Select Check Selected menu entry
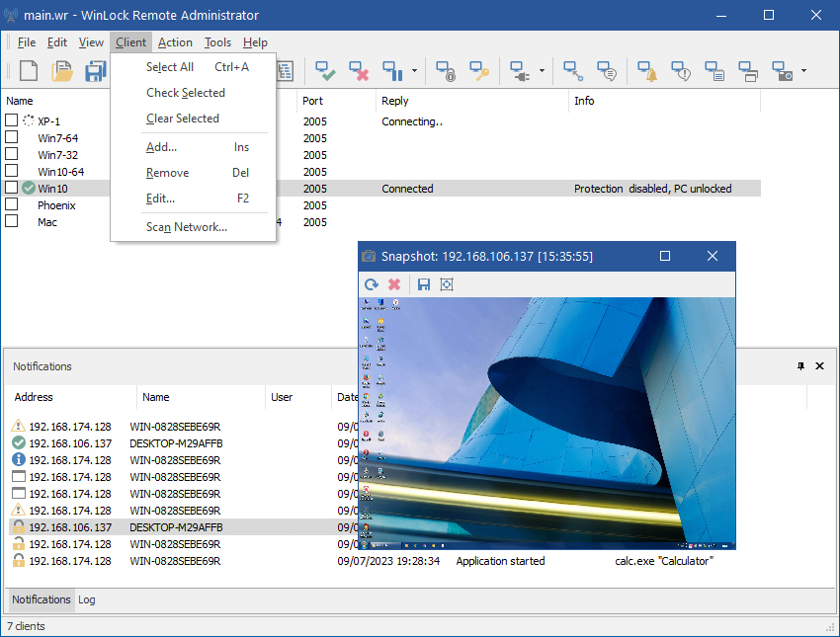 (186, 93)
